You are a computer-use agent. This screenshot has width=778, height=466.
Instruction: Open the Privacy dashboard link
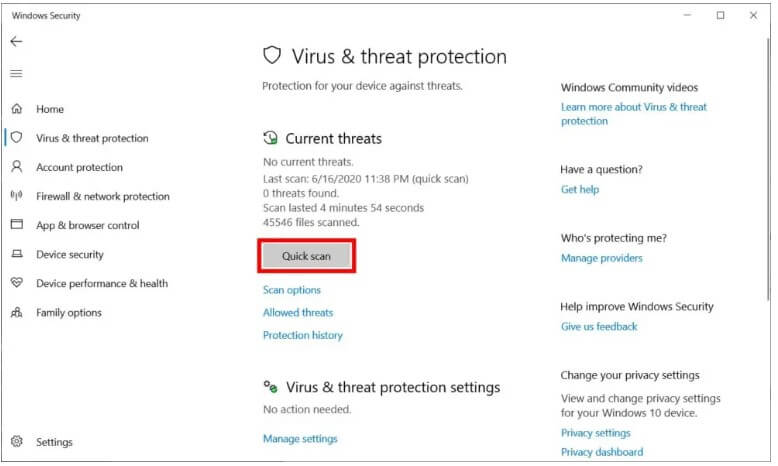tap(601, 452)
